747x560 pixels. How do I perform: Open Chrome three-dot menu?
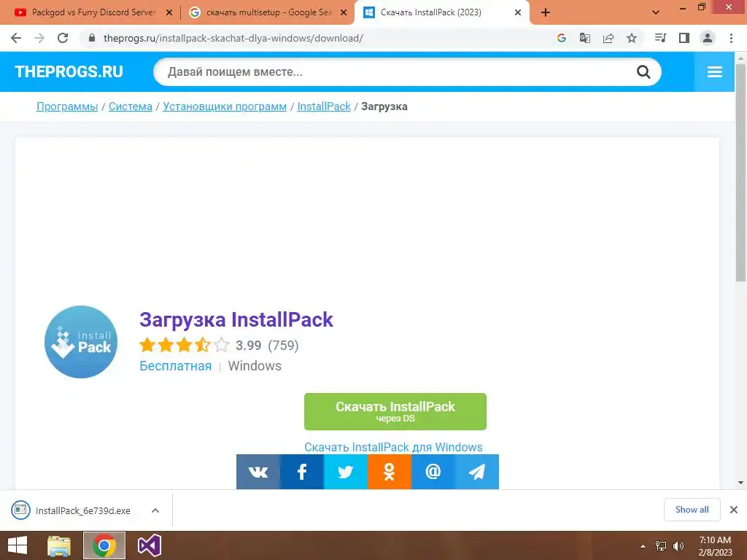click(731, 38)
